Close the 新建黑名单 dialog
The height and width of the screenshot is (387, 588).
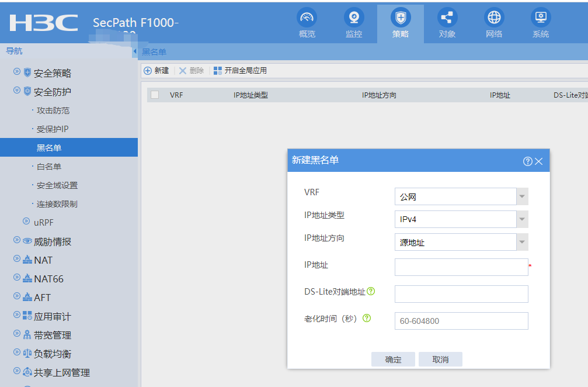pyautogui.click(x=539, y=161)
